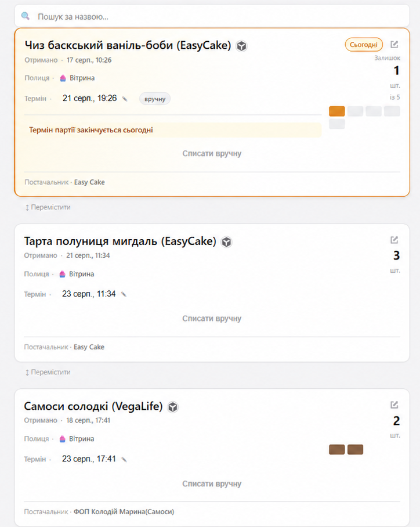Click title 'Чиз баскський ваніль-боби (EasyCake)'
Image resolution: width=420 pixels, height=527 pixels.
coord(128,45)
